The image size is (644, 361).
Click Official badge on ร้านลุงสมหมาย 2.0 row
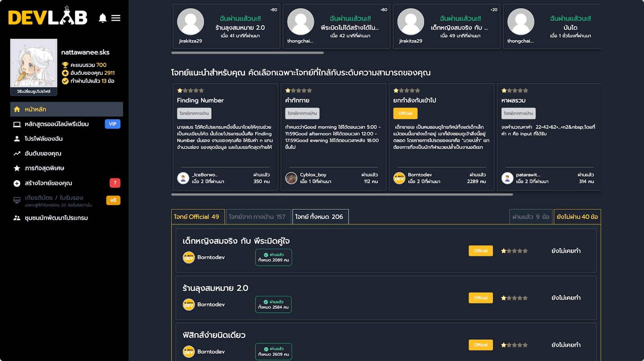[481, 298]
